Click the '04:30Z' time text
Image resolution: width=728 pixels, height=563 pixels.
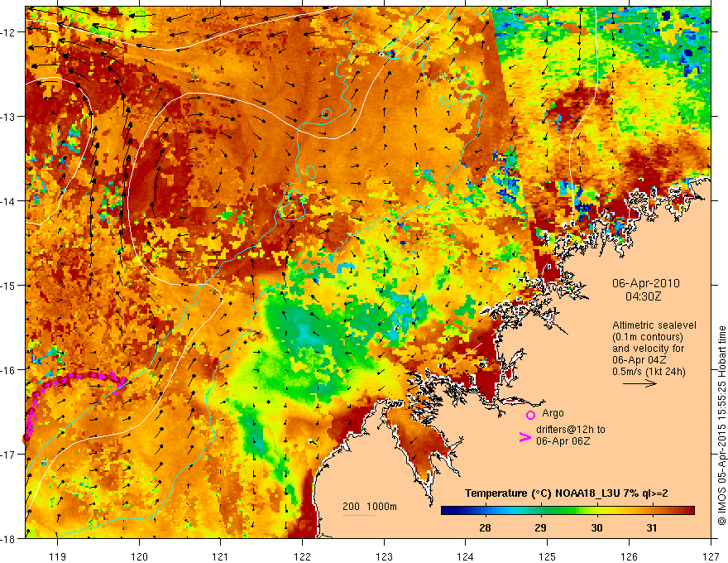coord(643,296)
